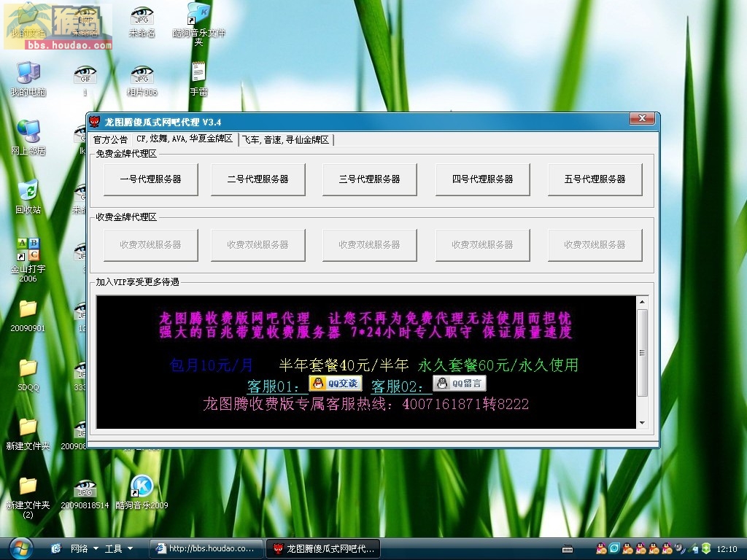Click the 收费金牌代理区 group label
747x560 pixels.
tap(126, 217)
